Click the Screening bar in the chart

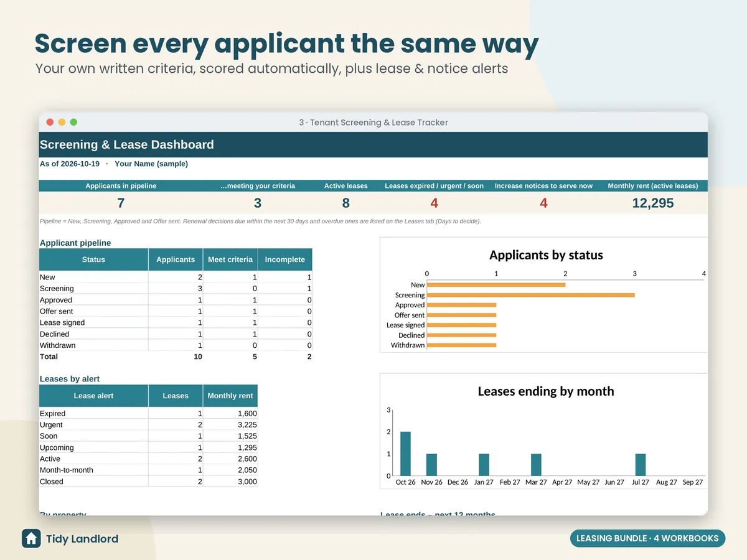tap(531, 295)
